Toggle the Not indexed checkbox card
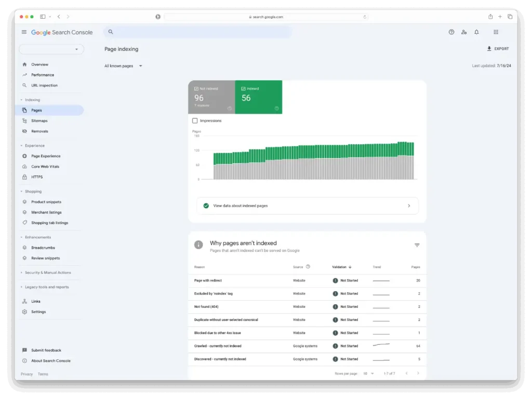532x400 pixels. click(x=211, y=97)
